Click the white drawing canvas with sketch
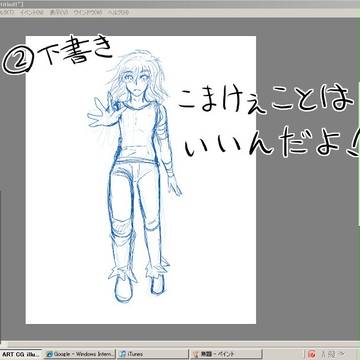Image resolution: width=360 pixels, height=360 pixels. point(141,180)
